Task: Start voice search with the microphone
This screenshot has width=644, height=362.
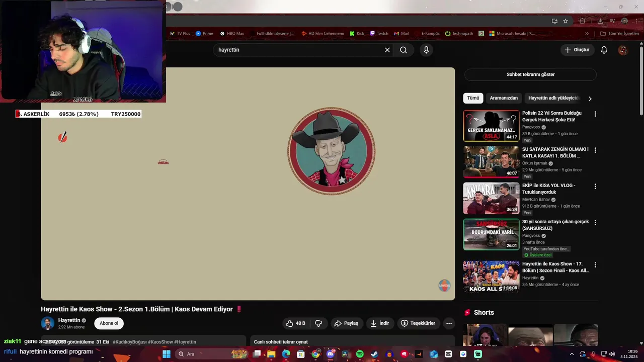Action: coord(426,50)
